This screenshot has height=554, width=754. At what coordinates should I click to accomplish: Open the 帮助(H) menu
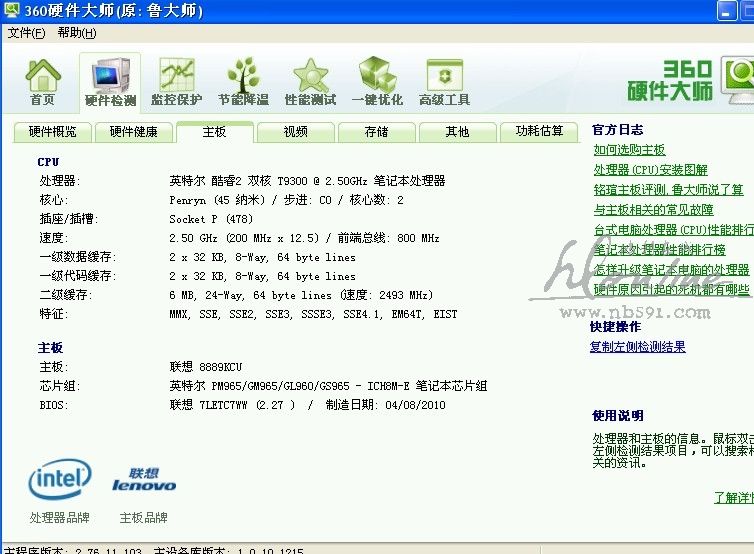[x=77, y=33]
